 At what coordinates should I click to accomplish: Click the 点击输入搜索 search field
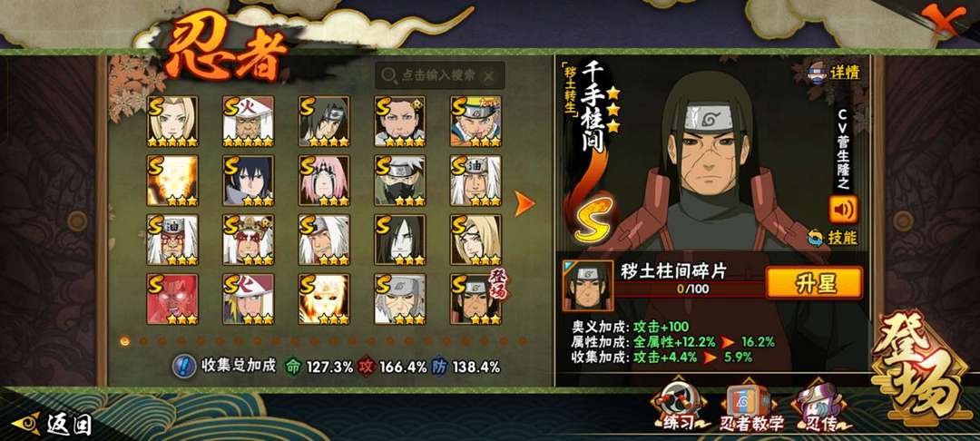[439, 75]
